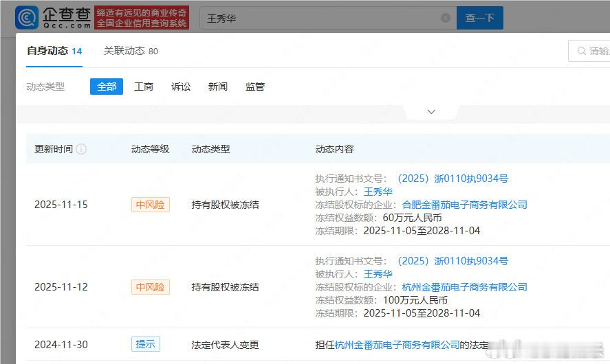Open case number link in the 2025-11-15 row

coord(453,179)
